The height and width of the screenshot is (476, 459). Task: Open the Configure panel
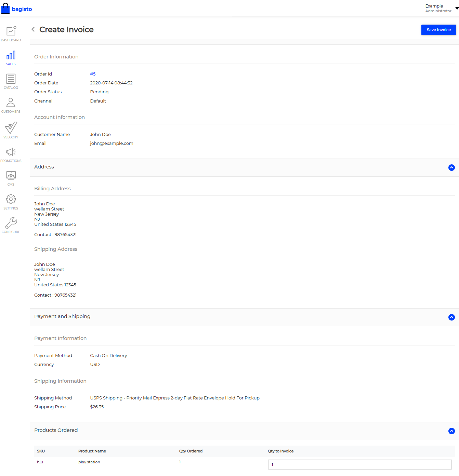pyautogui.click(x=11, y=225)
